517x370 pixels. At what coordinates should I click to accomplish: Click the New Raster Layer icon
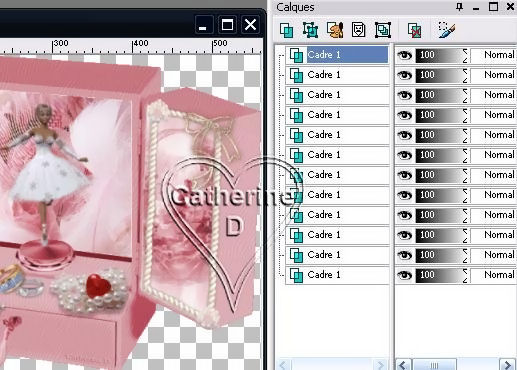coord(287,30)
